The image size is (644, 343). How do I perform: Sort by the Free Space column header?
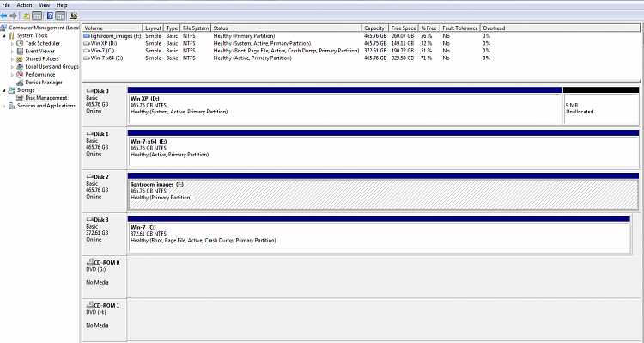coord(404,28)
